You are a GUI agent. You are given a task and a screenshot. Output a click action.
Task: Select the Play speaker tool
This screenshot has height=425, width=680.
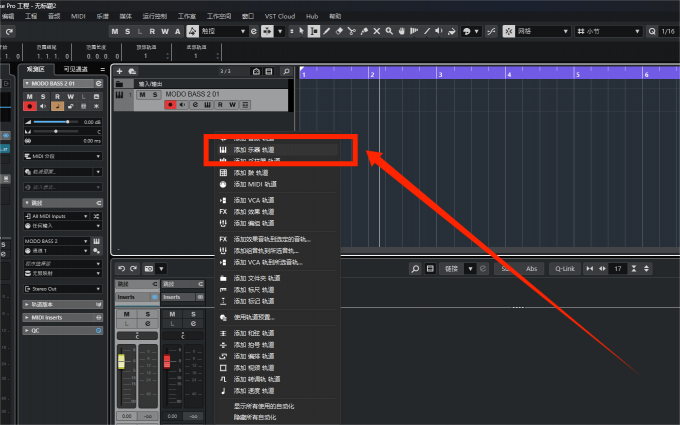pyautogui.click(x=439, y=31)
